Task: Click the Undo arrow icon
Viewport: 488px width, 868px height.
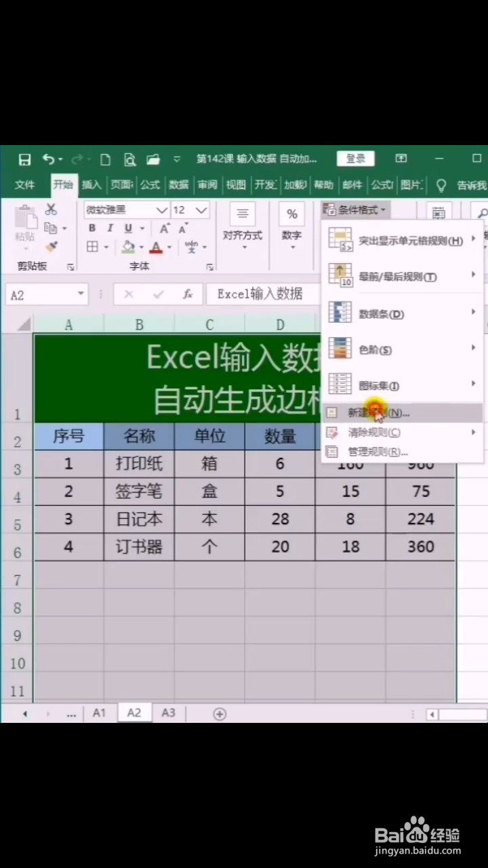Action: (x=49, y=159)
